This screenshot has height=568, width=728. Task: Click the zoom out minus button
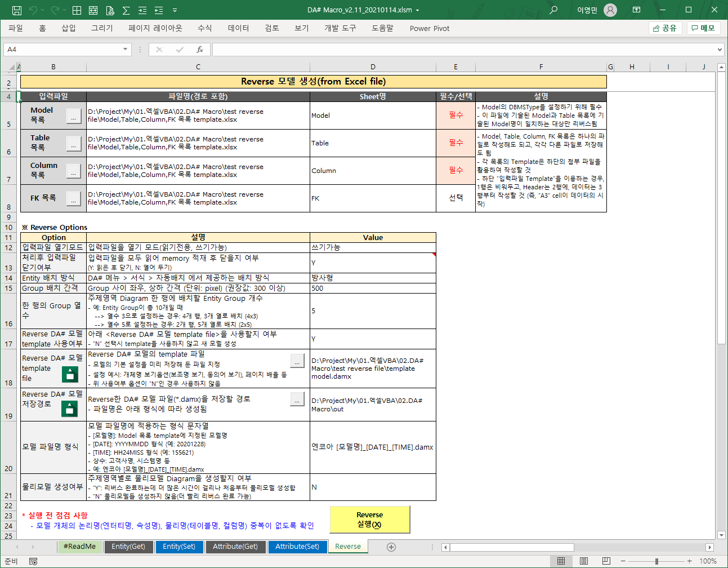click(623, 561)
